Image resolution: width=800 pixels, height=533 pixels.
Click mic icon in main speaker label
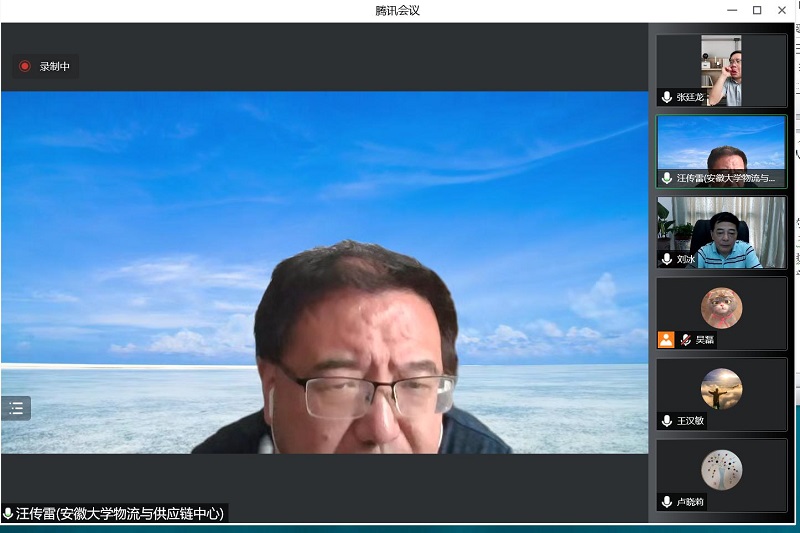[x=9, y=514]
